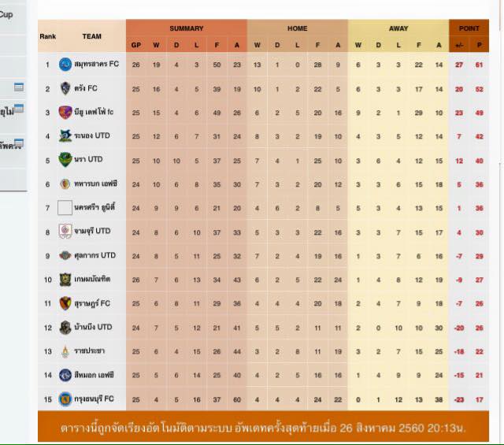Open the ราชประชา team name link
The image size is (504, 445).
pyautogui.click(x=89, y=350)
